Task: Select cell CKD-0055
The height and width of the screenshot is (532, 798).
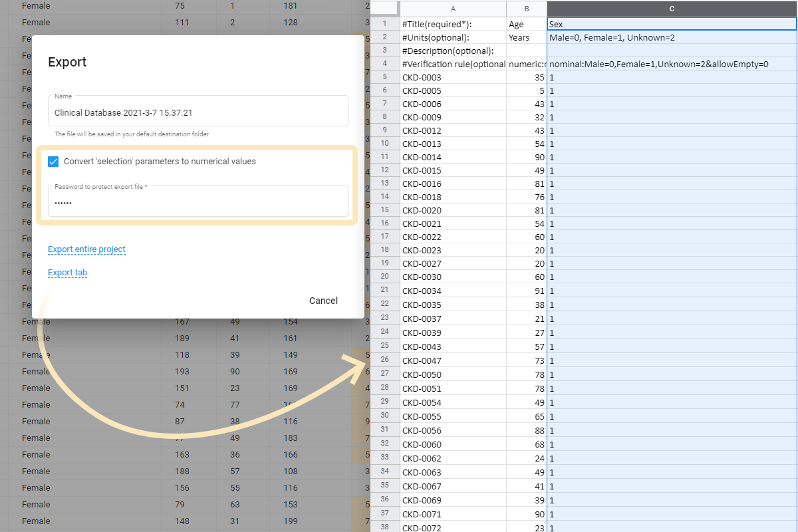Action: click(x=453, y=416)
